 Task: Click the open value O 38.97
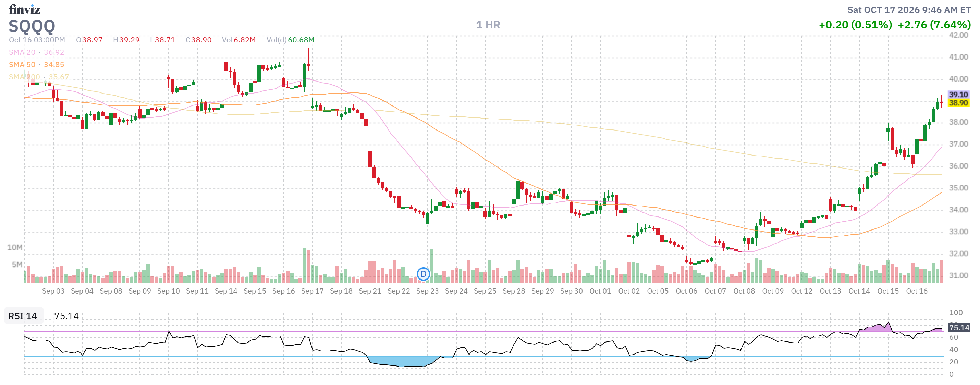click(89, 40)
